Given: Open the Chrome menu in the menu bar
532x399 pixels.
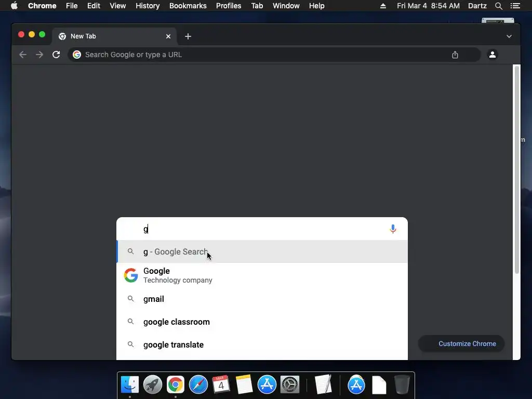Looking at the screenshot, I should point(42,6).
